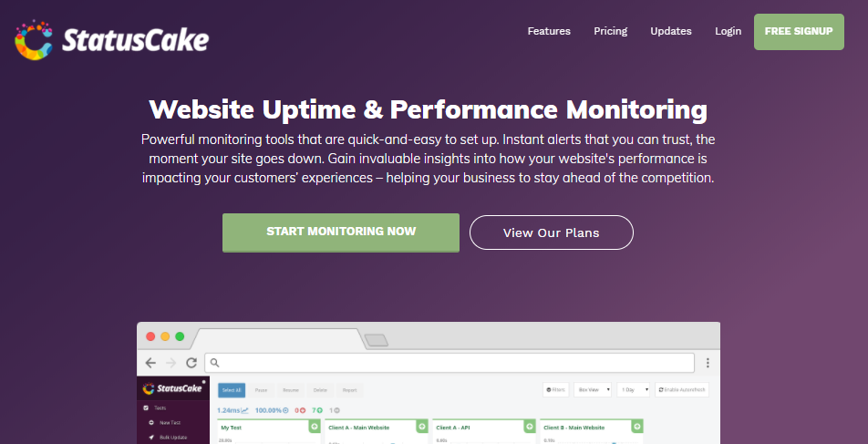Click Bulk Update in the sidebar
868x444 pixels.
[x=168, y=438]
